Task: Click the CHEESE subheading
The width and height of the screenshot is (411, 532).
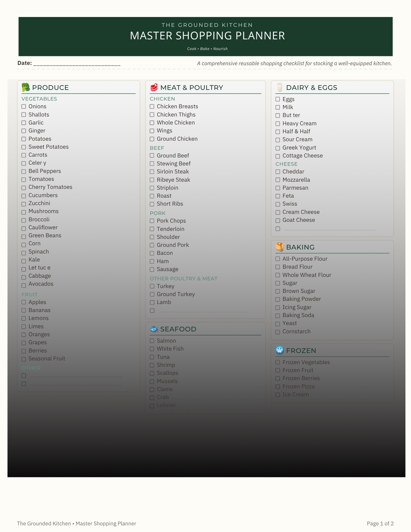Action: tap(286, 164)
